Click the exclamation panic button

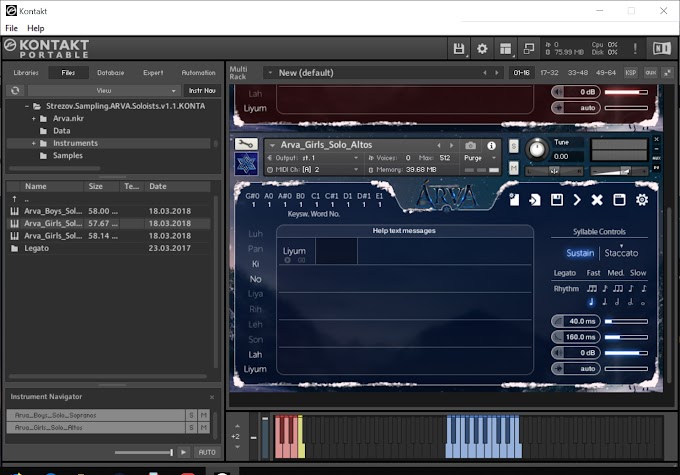coord(635,48)
